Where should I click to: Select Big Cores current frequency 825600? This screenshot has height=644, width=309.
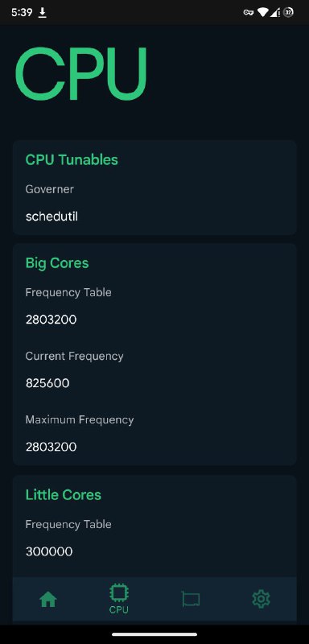pos(47,383)
